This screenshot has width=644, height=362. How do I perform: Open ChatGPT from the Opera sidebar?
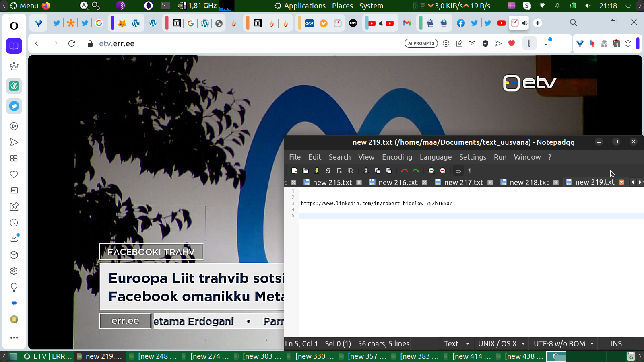click(14, 86)
